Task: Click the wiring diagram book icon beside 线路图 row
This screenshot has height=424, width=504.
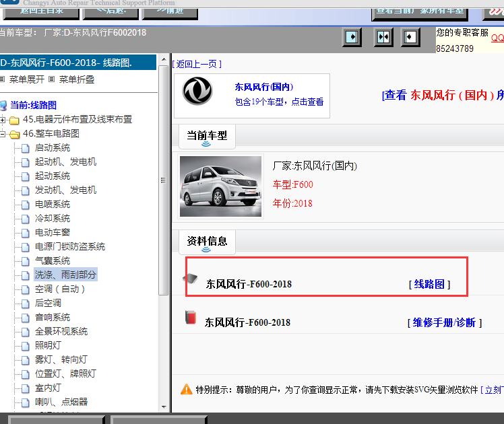Action: 190,278
